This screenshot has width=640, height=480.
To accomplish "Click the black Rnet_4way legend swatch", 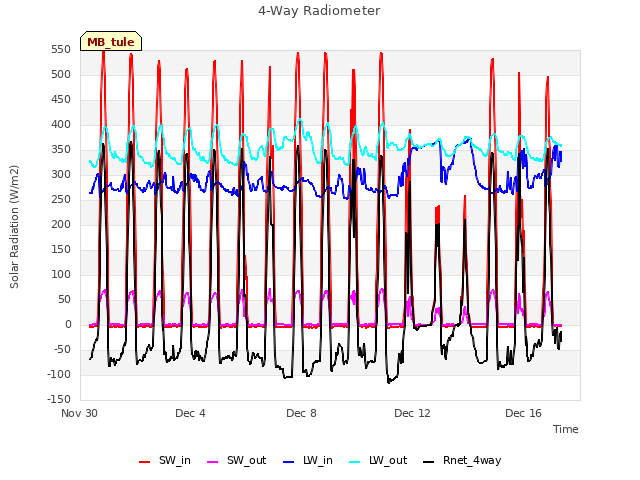I will coord(429,462).
